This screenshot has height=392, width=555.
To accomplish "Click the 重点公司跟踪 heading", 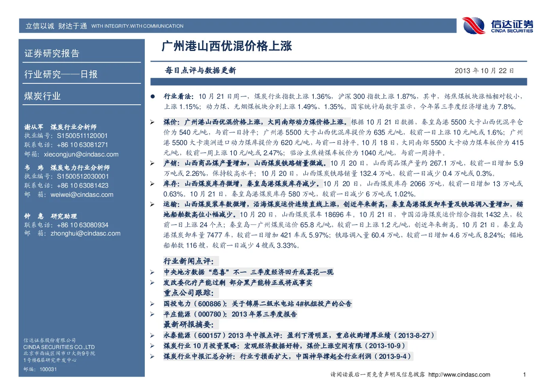I will tap(189, 293).
